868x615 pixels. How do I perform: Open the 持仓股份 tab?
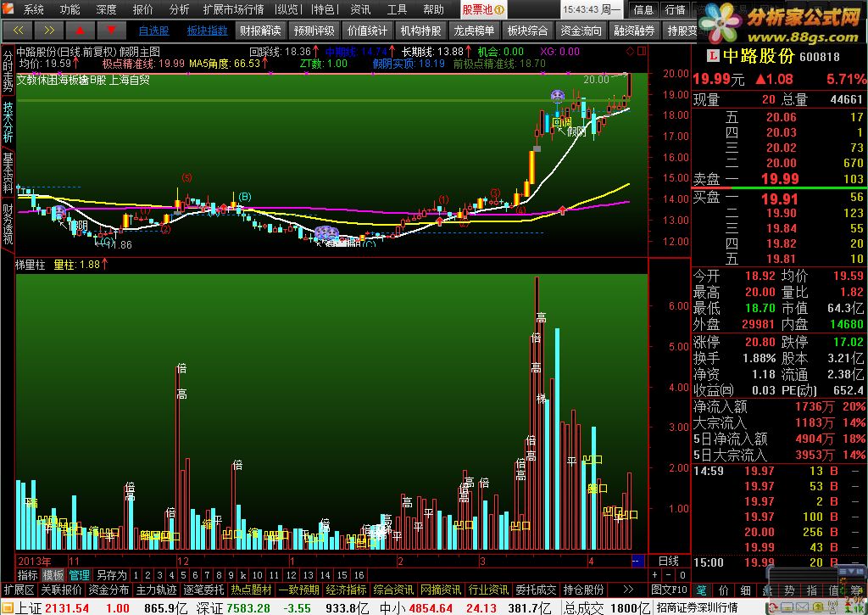583,590
